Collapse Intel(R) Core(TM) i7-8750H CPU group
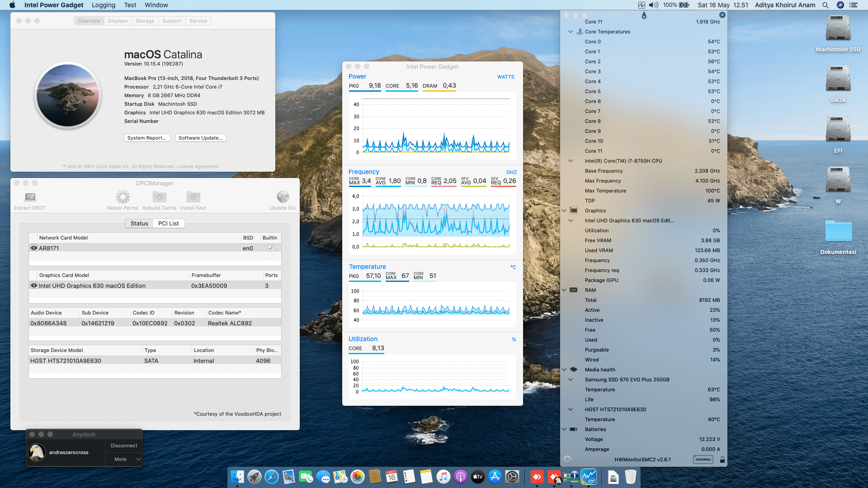 (x=570, y=161)
